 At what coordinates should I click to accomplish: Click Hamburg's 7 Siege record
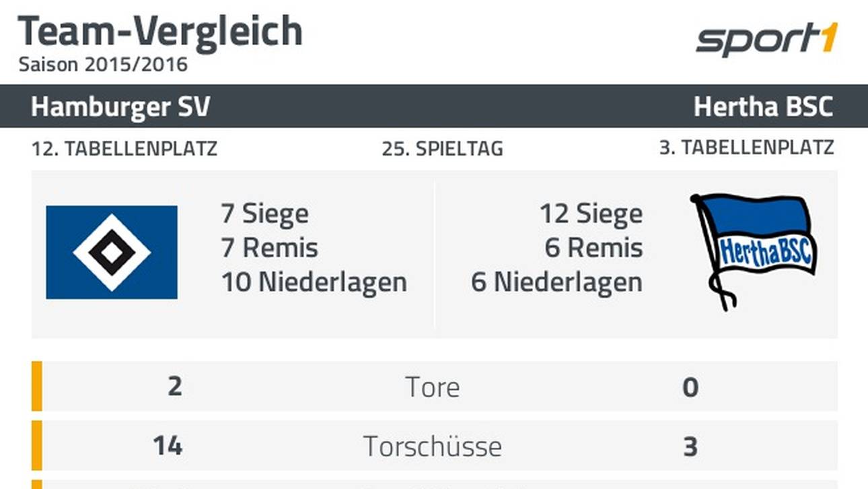coord(265,214)
